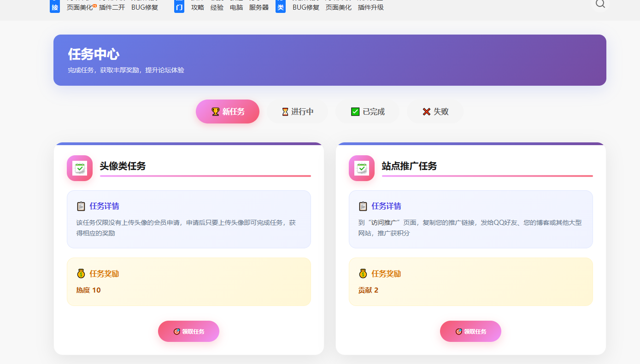The width and height of the screenshot is (640, 364).
Task: Click the search magnifier icon at top right
Action: pyautogui.click(x=600, y=4)
